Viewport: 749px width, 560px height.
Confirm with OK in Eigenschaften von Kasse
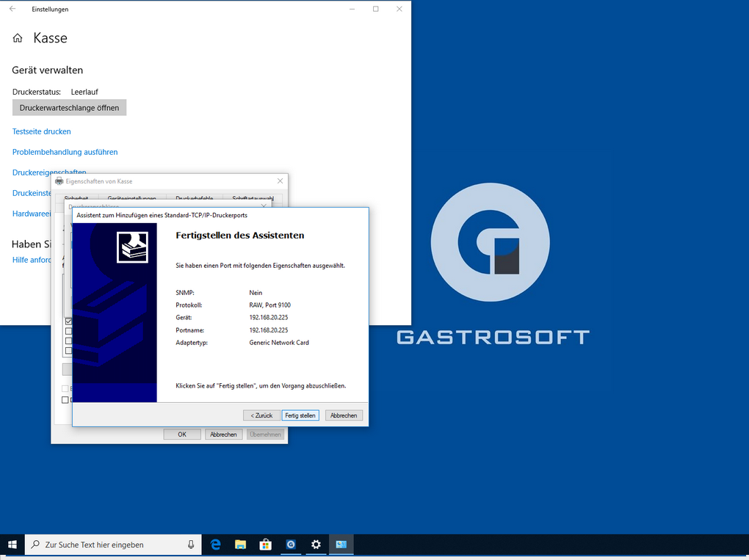point(182,434)
